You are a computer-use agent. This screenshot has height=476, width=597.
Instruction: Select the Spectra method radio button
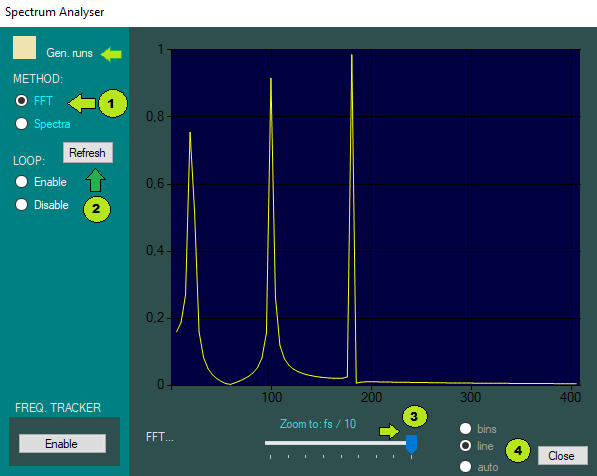(21, 124)
